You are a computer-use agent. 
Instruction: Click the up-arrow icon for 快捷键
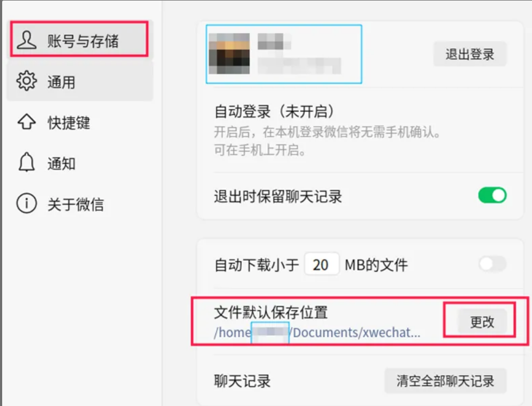[x=27, y=122]
